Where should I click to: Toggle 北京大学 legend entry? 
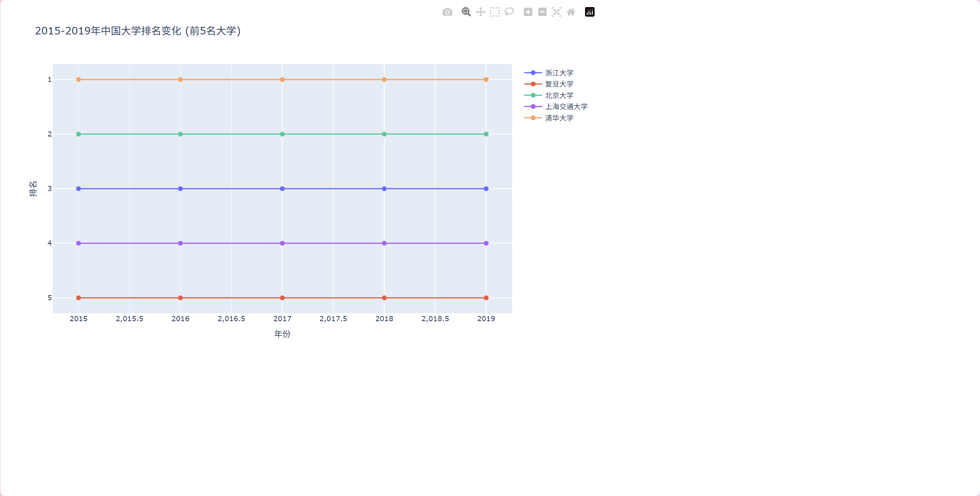[559, 95]
